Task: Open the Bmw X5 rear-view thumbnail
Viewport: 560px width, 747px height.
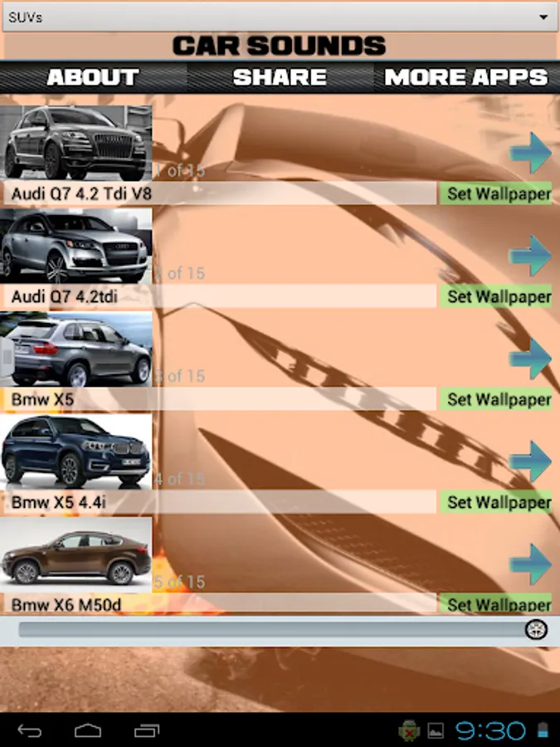Action: point(76,349)
